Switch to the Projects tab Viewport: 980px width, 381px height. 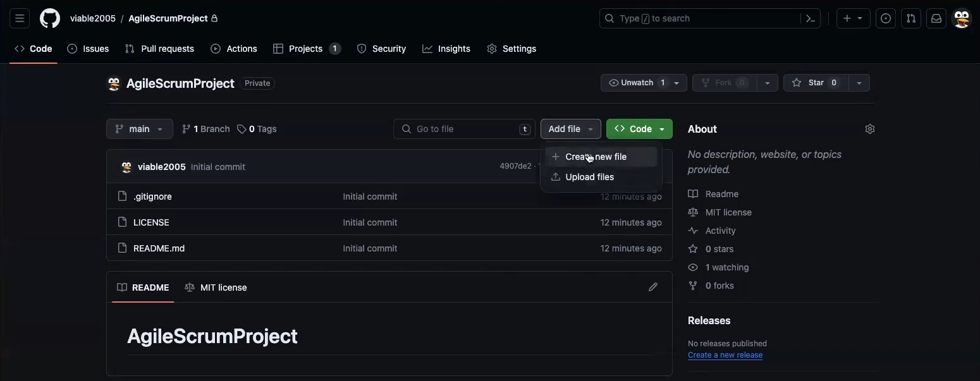click(306, 49)
